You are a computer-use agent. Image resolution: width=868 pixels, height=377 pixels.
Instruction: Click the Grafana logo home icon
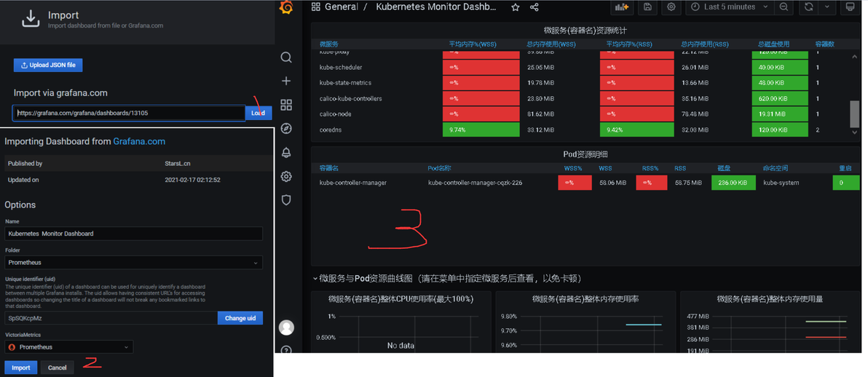[x=285, y=7]
